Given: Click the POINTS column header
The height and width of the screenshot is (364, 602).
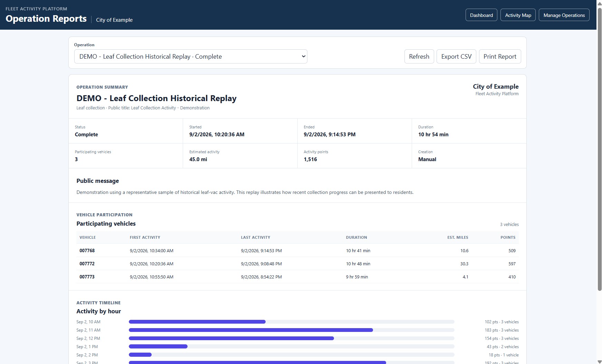Looking at the screenshot, I should click(x=508, y=237).
